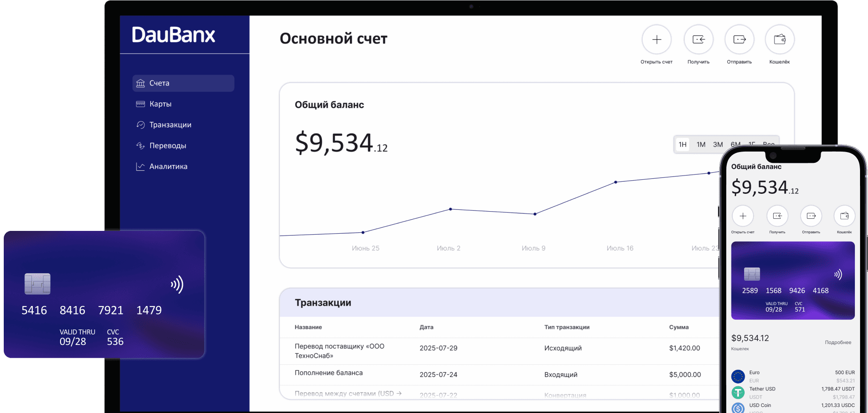Tap the phone wallet total $9,534.12 Кошелек
Image resolution: width=868 pixels, height=413 pixels.
click(x=750, y=342)
